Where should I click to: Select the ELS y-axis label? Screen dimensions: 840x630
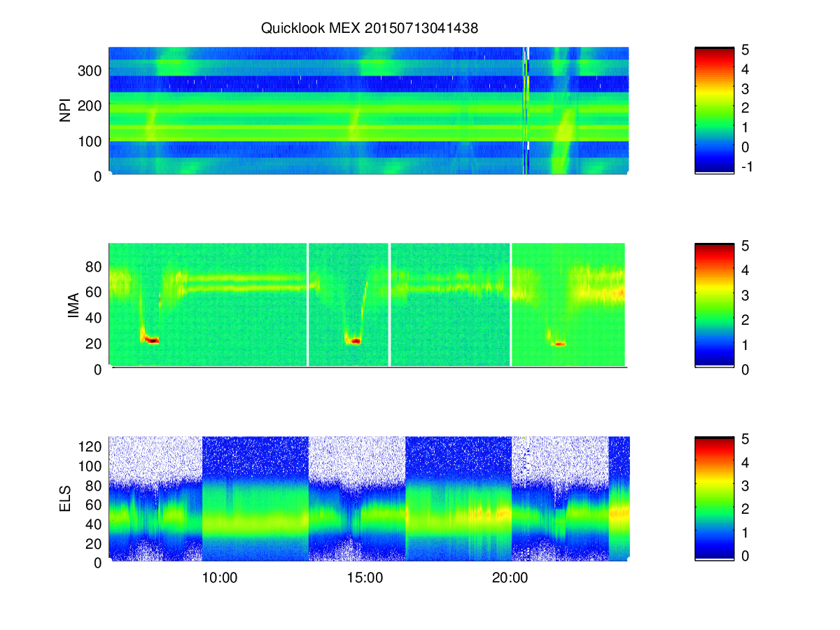pyautogui.click(x=66, y=499)
